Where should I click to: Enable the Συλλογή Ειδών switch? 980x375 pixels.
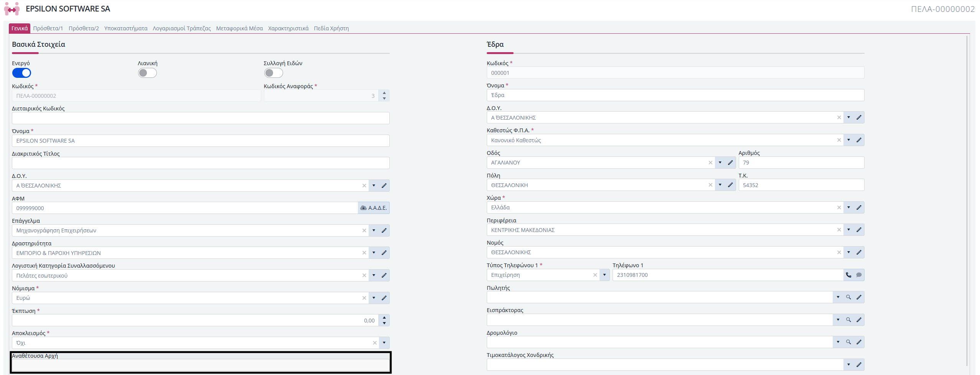[273, 73]
